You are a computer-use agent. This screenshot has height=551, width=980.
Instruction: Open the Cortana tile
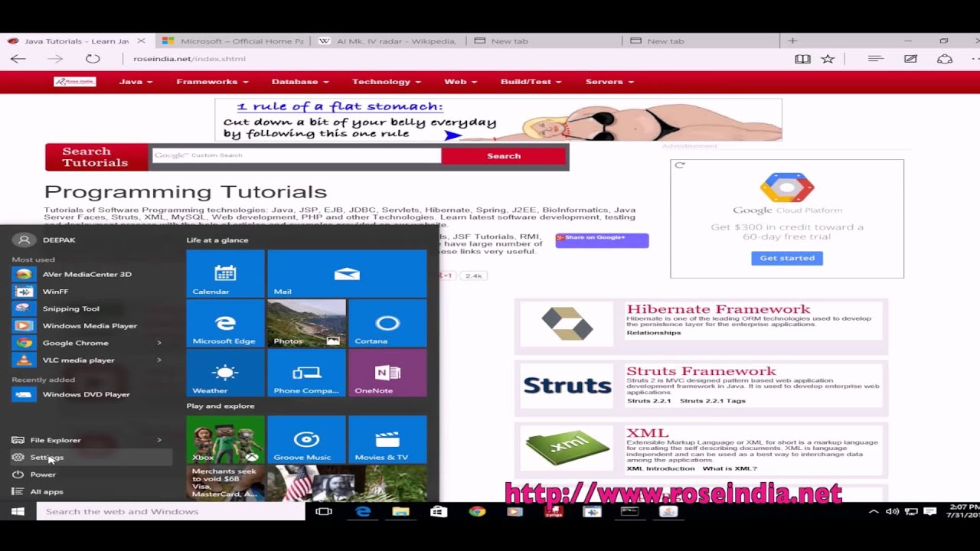tap(387, 324)
